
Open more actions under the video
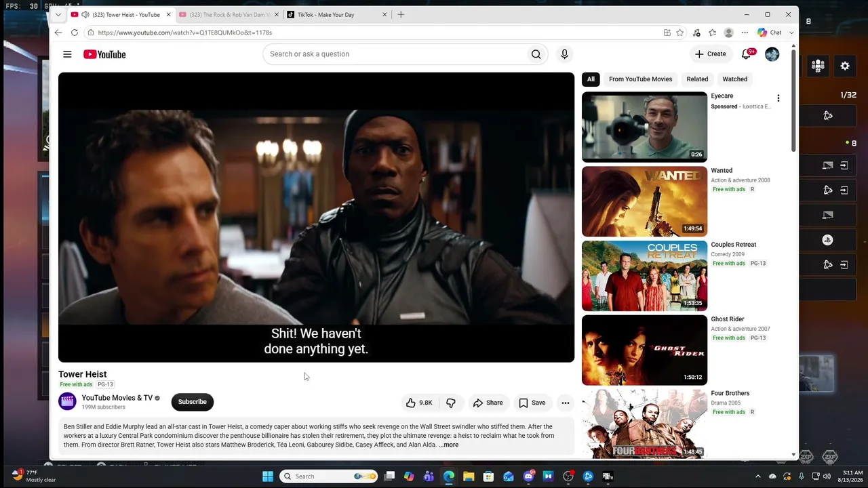pos(565,403)
